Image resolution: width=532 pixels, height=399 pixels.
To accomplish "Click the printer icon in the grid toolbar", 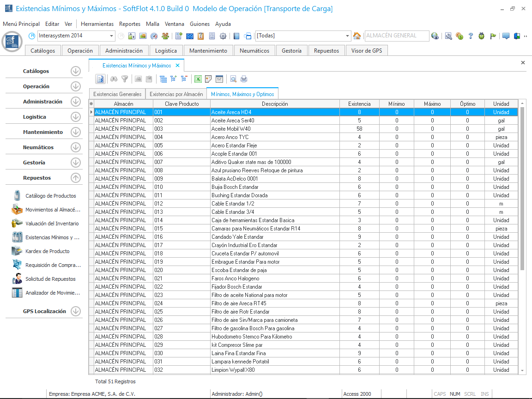I will coord(244,79).
